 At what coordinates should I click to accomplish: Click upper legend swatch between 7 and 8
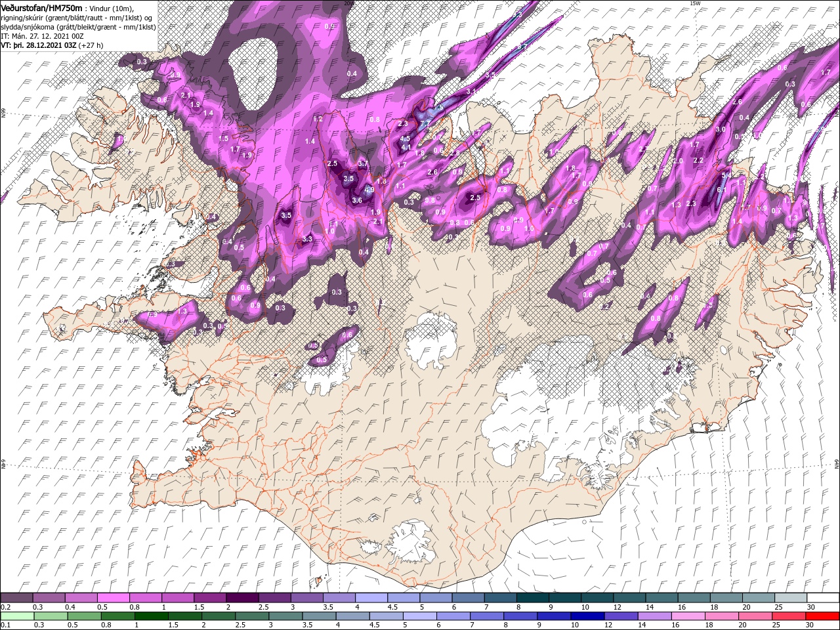(500, 598)
